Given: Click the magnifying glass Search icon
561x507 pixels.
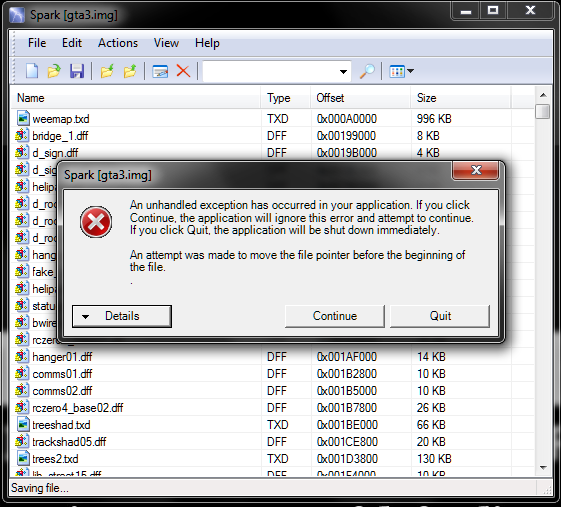Looking at the screenshot, I should pos(367,71).
